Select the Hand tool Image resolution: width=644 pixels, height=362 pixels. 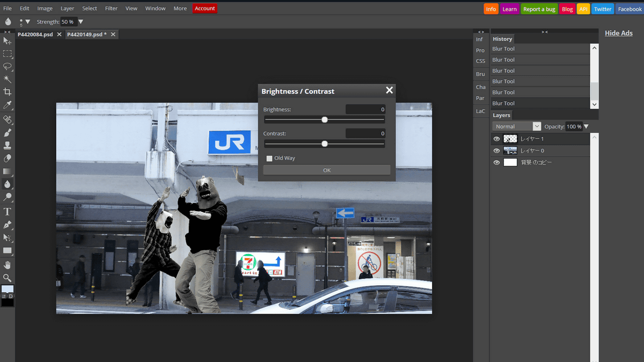click(x=8, y=265)
